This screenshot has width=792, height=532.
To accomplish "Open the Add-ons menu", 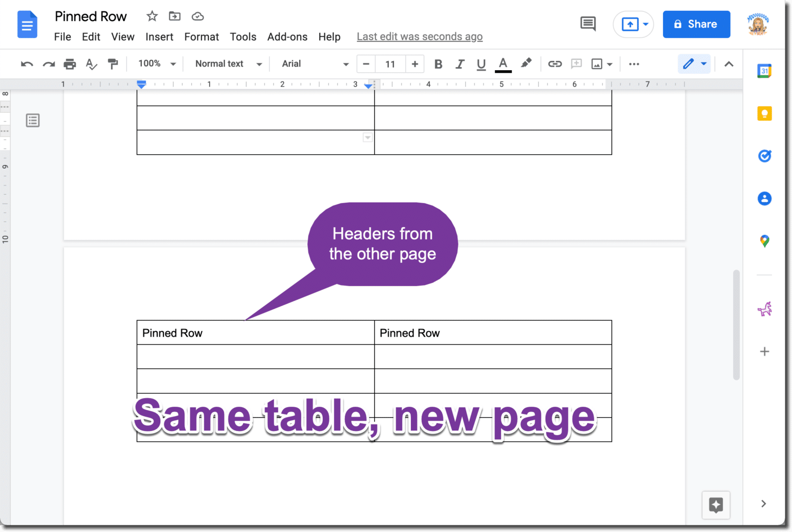I will click(x=287, y=37).
